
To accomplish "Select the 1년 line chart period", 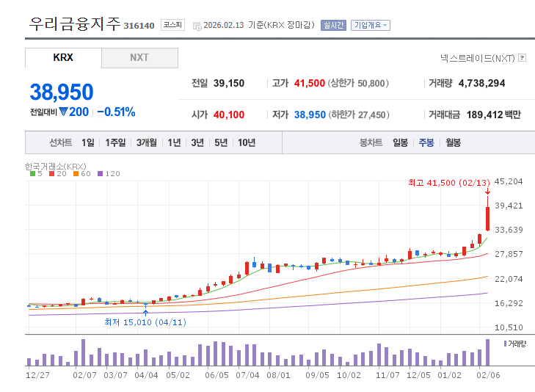I will point(174,142).
